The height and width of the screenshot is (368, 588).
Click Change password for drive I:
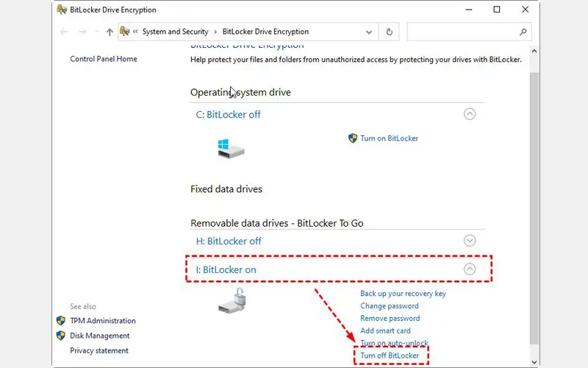point(390,306)
